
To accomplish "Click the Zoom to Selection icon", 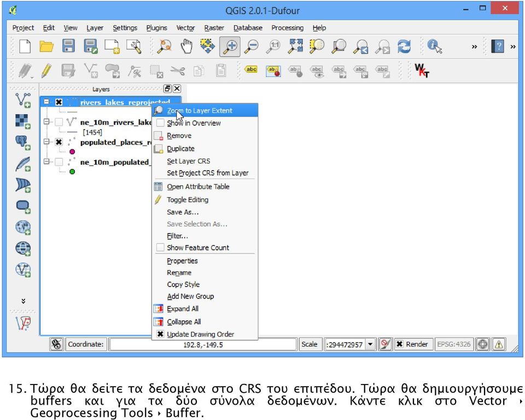I will point(317,46).
